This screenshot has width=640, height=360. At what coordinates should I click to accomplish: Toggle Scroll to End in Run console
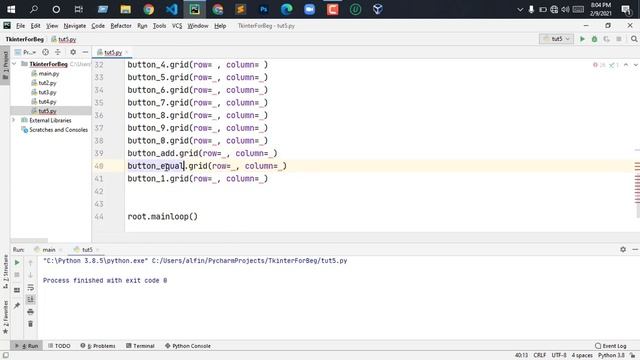pos(31,300)
